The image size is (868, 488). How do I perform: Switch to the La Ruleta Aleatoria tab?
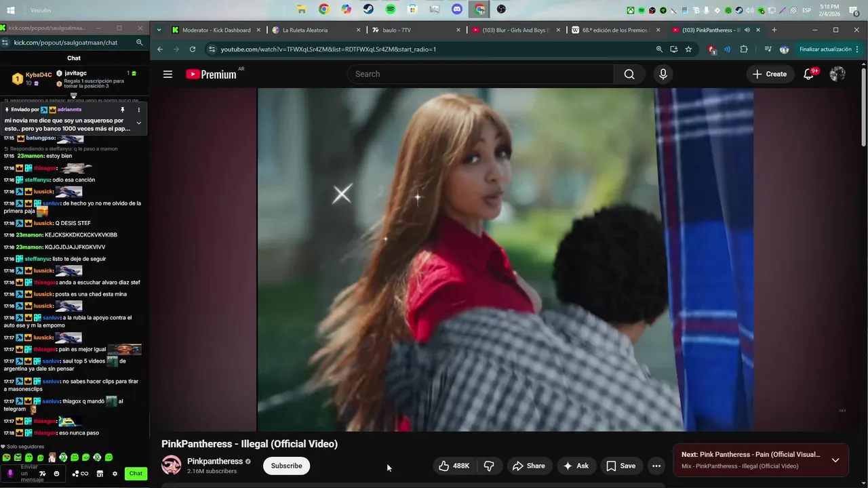tap(317, 30)
